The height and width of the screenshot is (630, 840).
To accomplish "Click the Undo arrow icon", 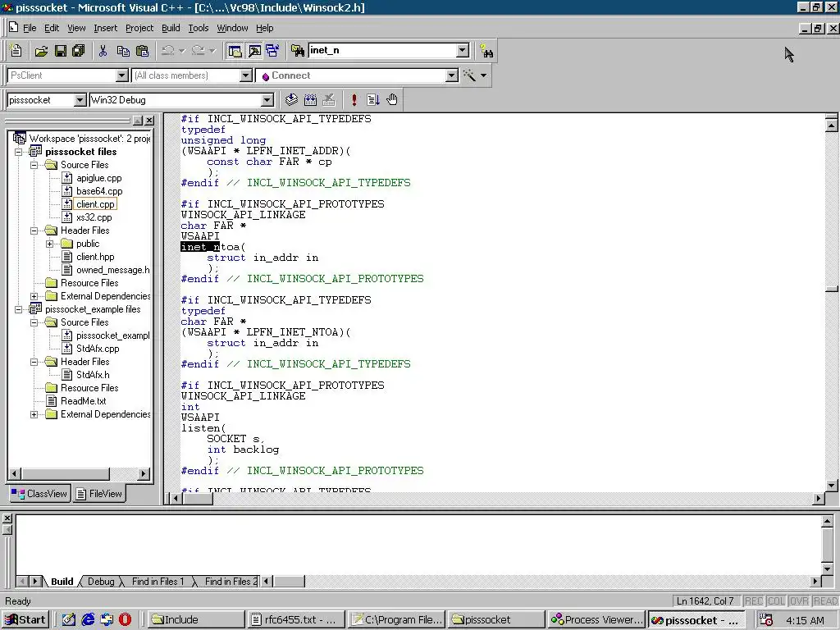I will pyautogui.click(x=167, y=51).
